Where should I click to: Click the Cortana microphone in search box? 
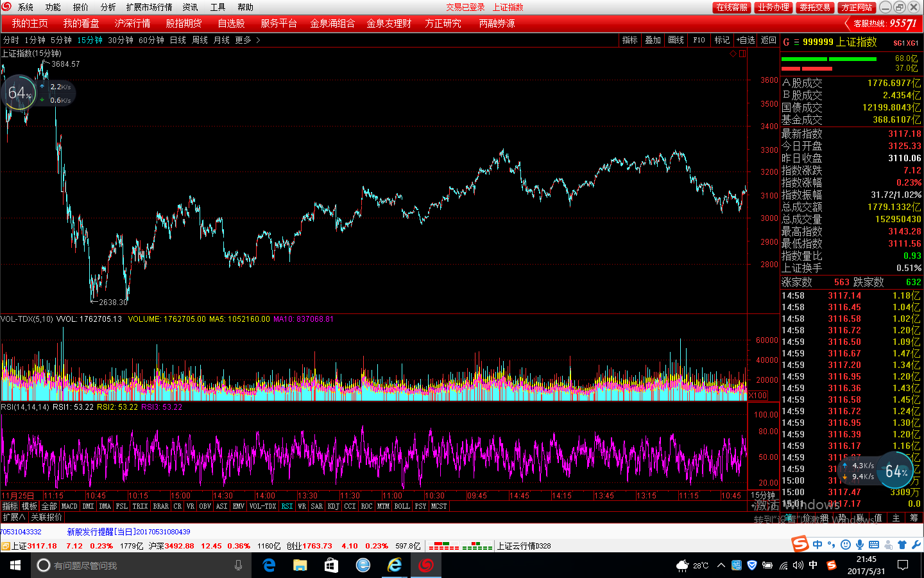click(238, 565)
